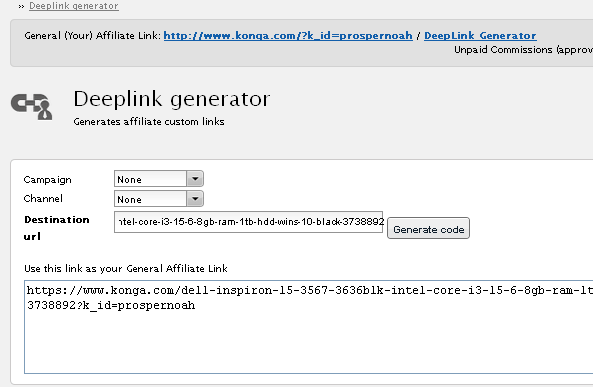
Task: Click the '3738892?k_id=prospernoah' text line
Action: [111, 305]
